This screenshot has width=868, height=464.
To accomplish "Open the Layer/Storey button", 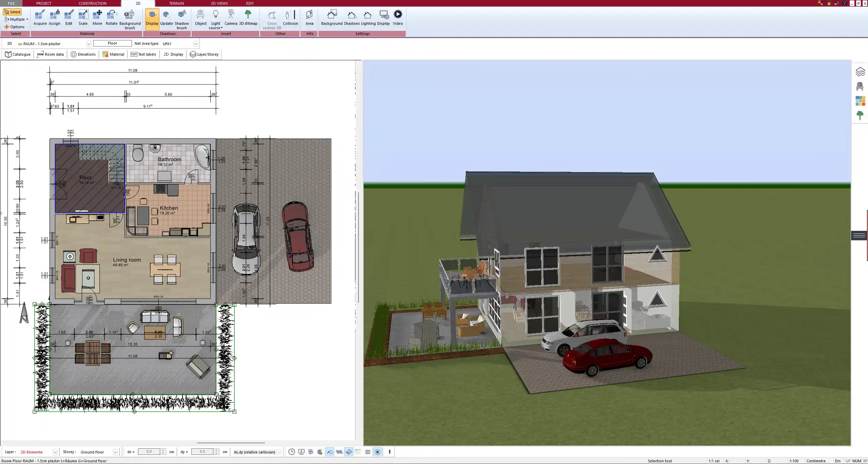I will [x=204, y=54].
